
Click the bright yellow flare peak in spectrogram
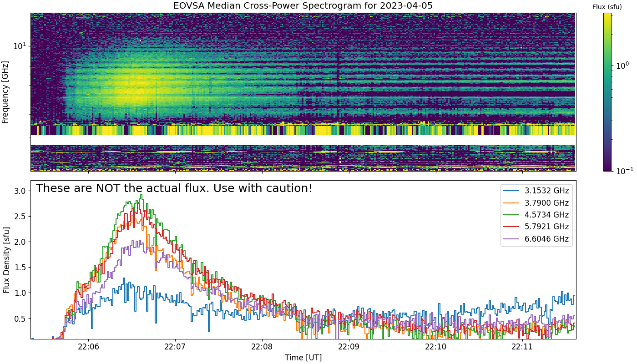[136, 86]
